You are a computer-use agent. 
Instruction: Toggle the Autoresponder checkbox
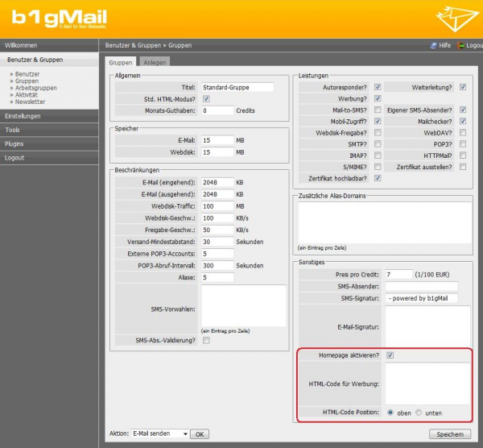point(378,87)
